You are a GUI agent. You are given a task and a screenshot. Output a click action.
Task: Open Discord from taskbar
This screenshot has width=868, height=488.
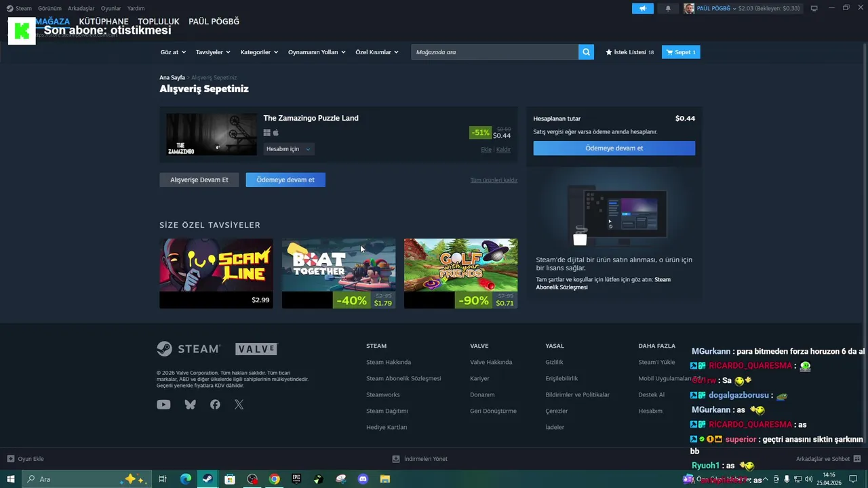(x=363, y=479)
